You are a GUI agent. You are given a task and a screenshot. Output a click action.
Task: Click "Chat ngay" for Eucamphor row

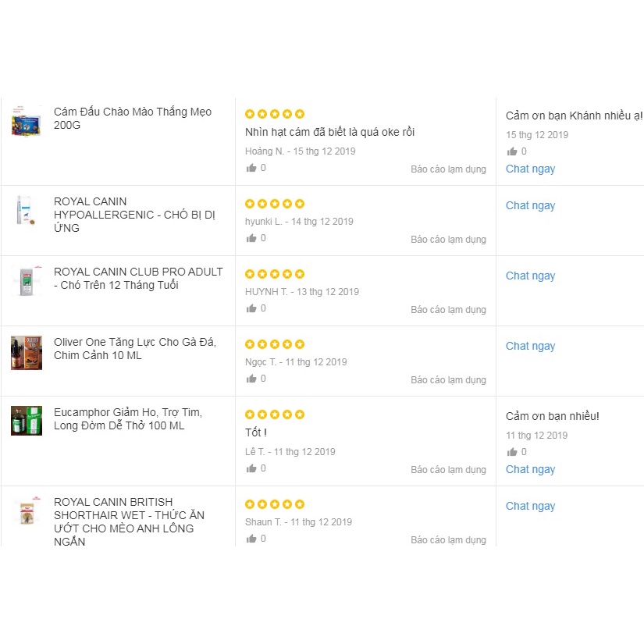[530, 469]
